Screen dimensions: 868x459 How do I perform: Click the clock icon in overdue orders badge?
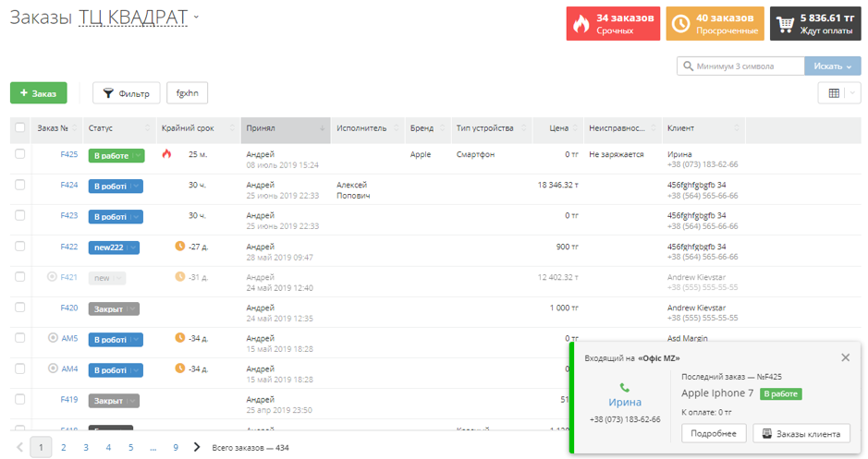point(681,23)
